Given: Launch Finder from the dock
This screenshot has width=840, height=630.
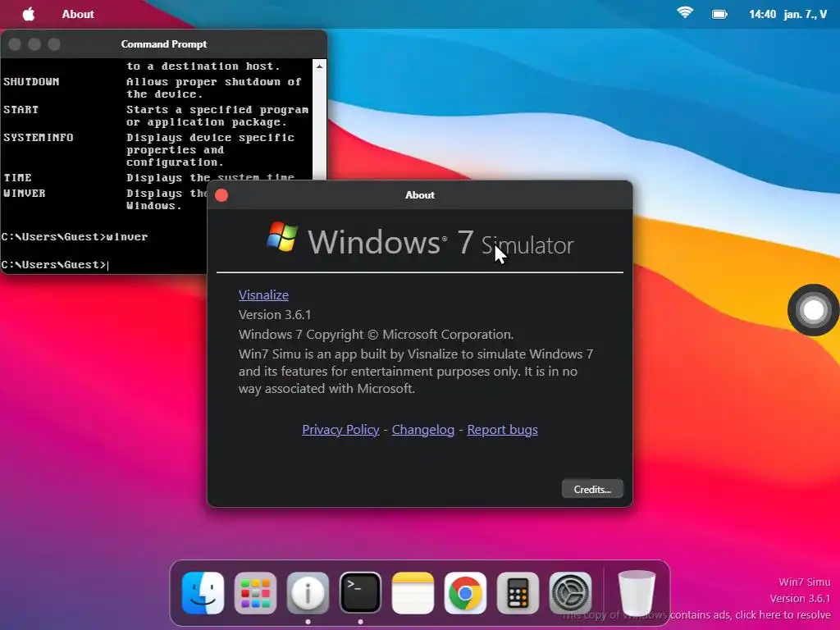Looking at the screenshot, I should pyautogui.click(x=203, y=593).
